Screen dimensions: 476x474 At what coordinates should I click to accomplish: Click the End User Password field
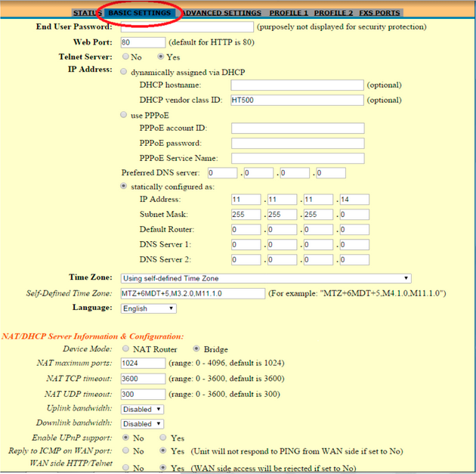pyautogui.click(x=187, y=26)
